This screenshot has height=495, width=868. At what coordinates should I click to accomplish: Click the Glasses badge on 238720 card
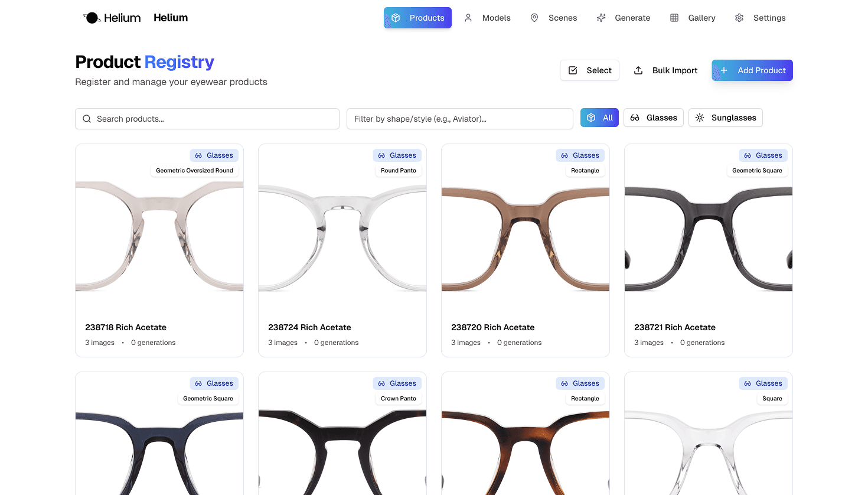(x=580, y=155)
